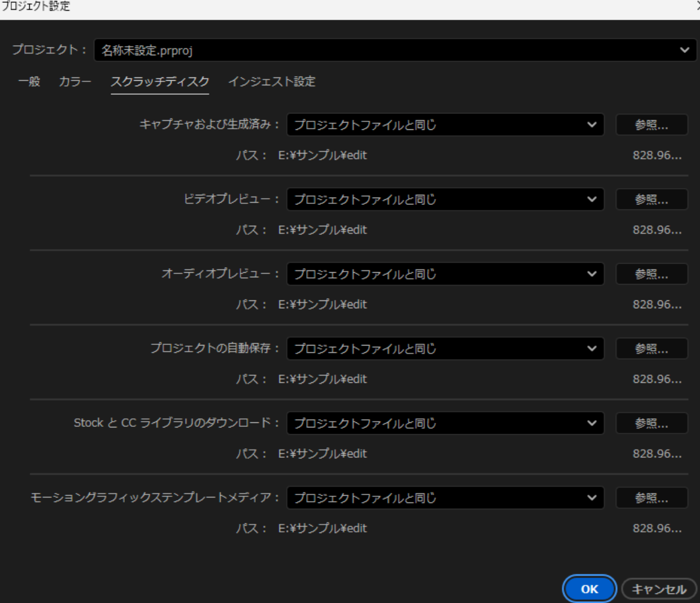This screenshot has width=700, height=603.
Task: Browse for the モーショングラフィックステンプレートメディア folder
Action: pyautogui.click(x=651, y=497)
